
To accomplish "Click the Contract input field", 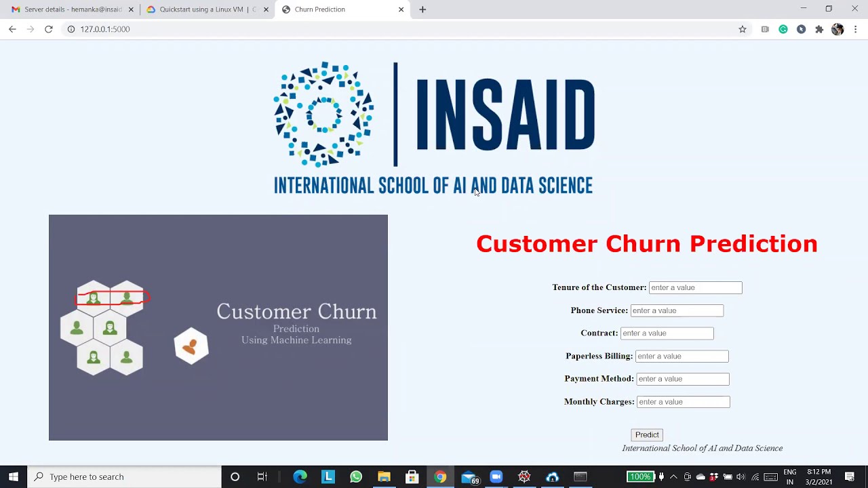I will (667, 333).
